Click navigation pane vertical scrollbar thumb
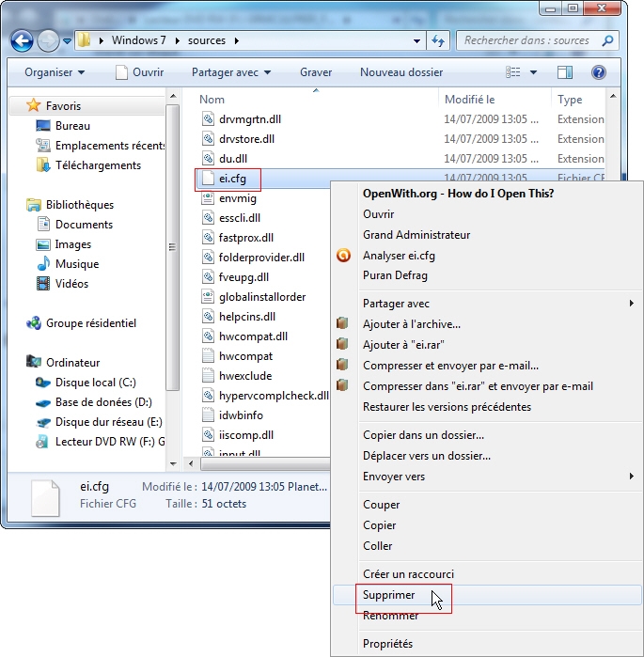 tap(172, 247)
